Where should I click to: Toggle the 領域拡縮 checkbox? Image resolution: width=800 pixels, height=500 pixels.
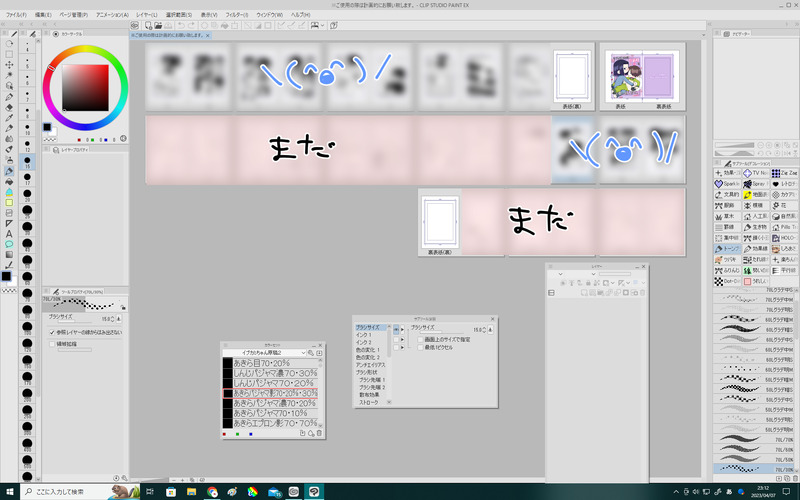[52, 344]
